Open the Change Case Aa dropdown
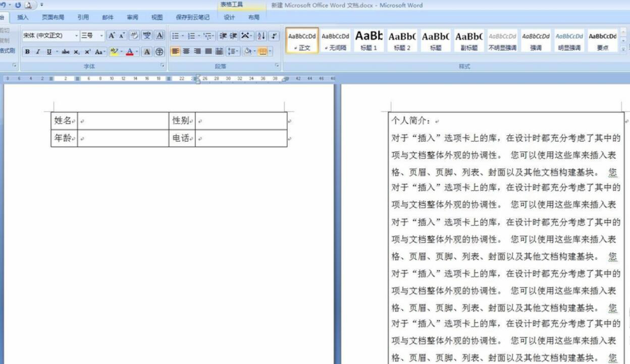Viewport: 630px width, 364px height. coord(100,52)
